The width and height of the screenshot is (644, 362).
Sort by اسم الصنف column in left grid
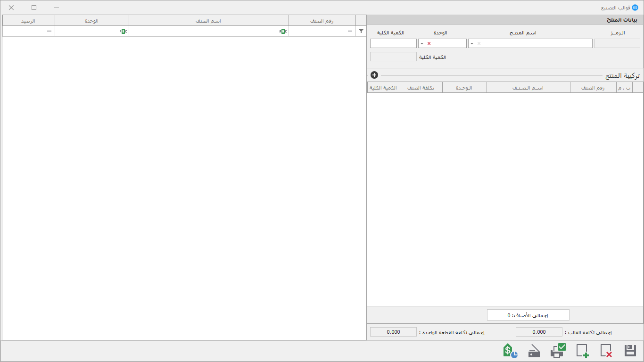click(209, 21)
